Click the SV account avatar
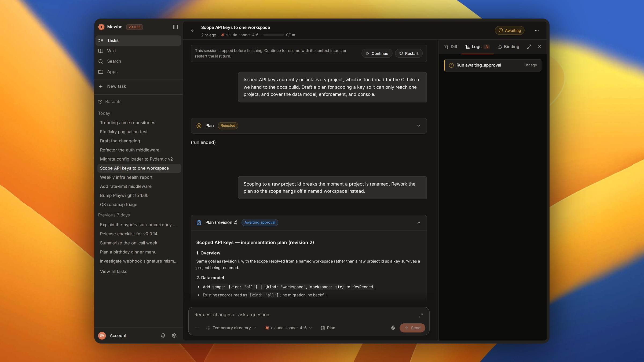The image size is (644, 362). pyautogui.click(x=102, y=335)
